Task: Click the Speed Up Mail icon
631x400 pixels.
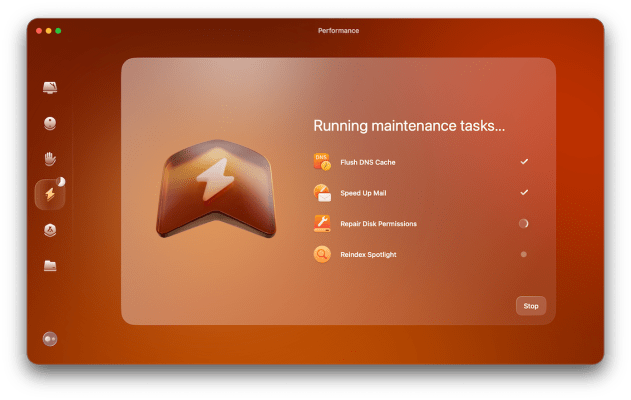Action: click(x=322, y=193)
